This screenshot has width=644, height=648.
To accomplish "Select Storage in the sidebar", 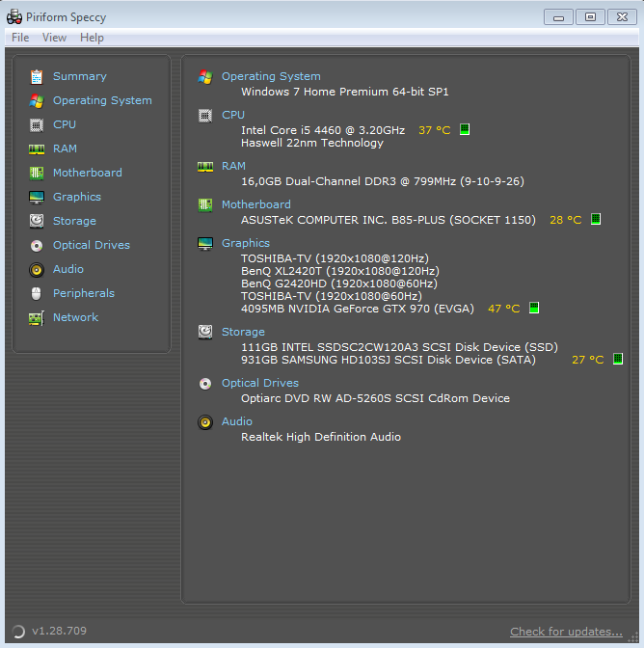I will point(74,221).
